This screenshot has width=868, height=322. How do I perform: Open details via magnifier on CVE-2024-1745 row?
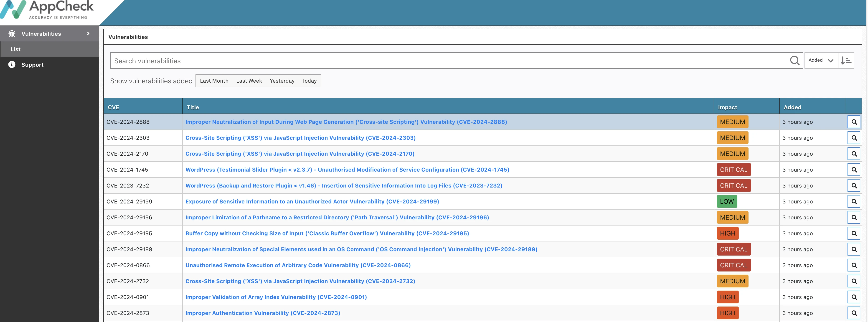point(854,170)
